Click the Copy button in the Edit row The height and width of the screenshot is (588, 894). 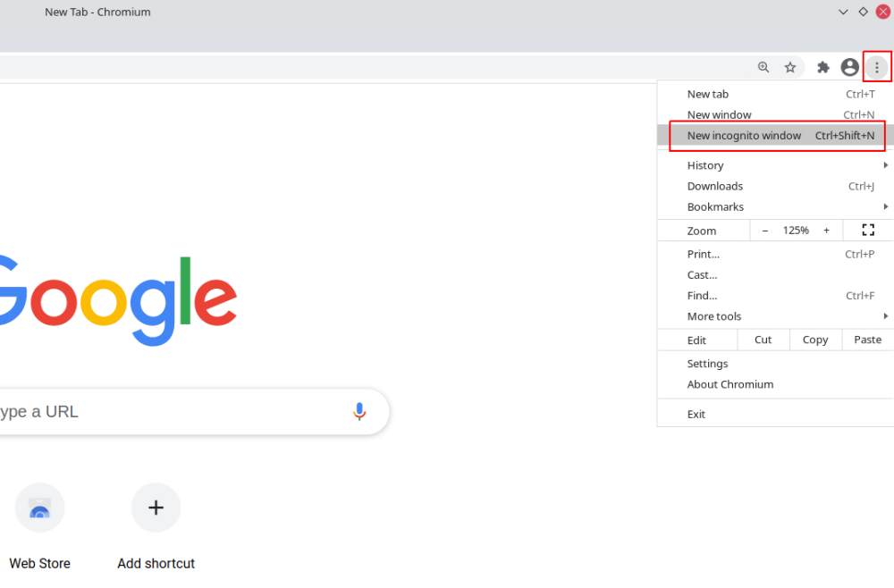click(x=814, y=340)
